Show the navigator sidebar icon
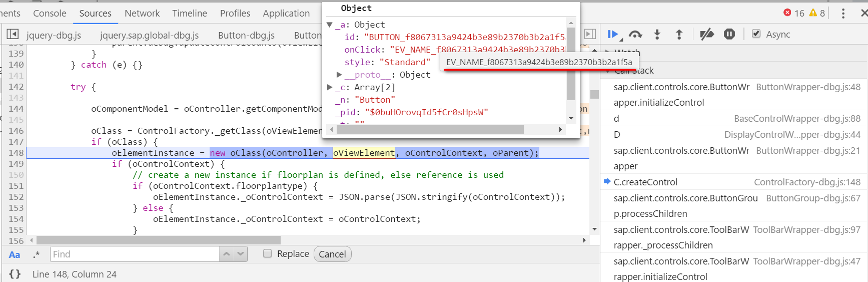The width and height of the screenshot is (868, 282). coord(13,34)
